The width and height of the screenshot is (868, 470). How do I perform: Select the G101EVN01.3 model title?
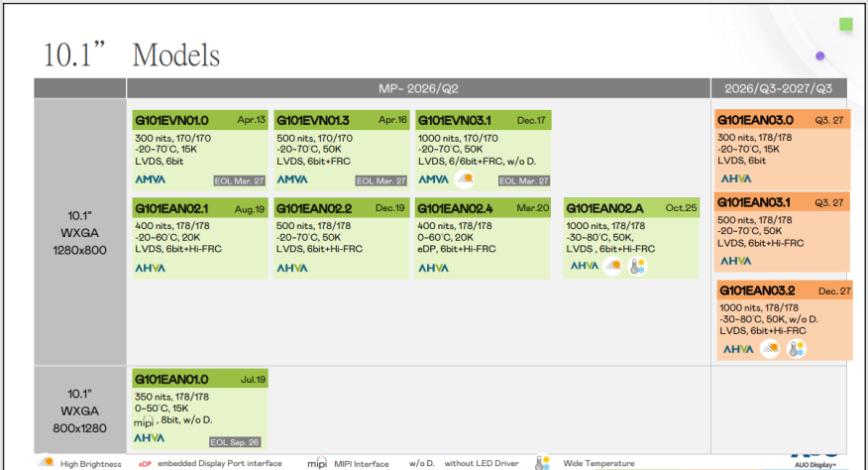click(x=313, y=120)
